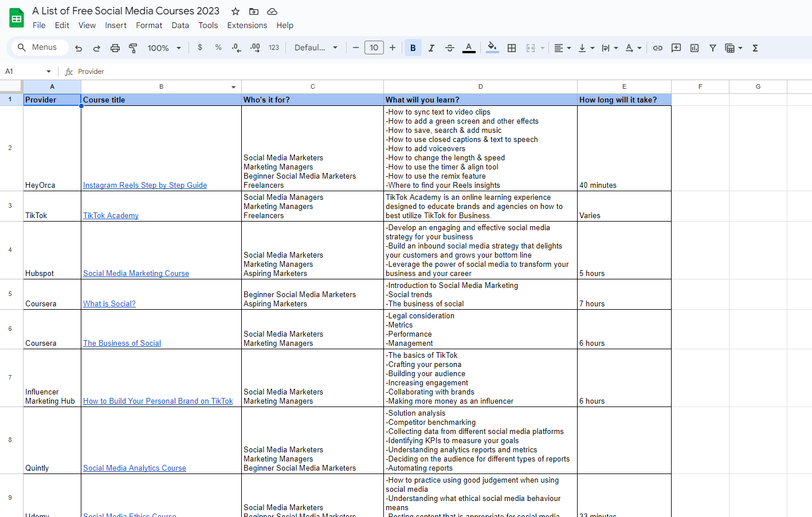Insert a comment
812x517 pixels.
[676, 48]
